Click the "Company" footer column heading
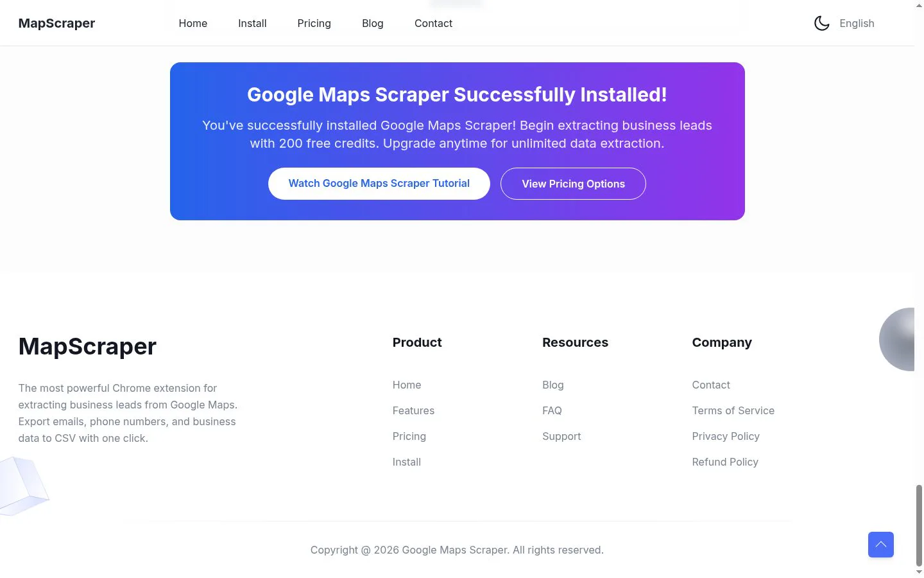Image resolution: width=924 pixels, height=578 pixels. click(722, 342)
